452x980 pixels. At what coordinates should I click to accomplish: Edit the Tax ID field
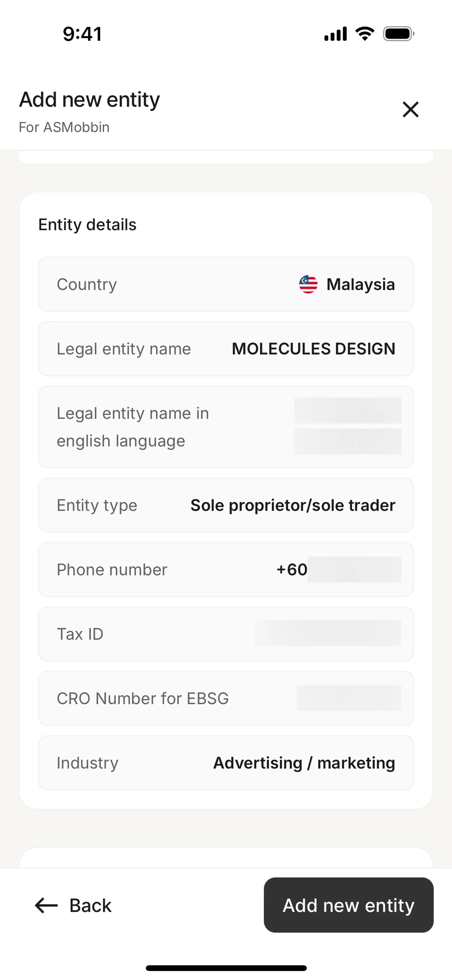tap(226, 634)
